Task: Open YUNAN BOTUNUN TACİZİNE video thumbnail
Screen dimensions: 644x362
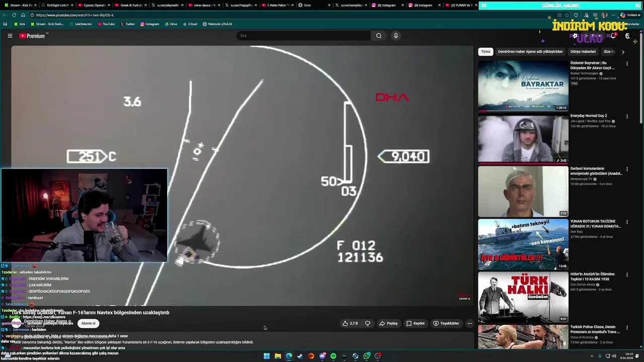Action: pos(523,244)
